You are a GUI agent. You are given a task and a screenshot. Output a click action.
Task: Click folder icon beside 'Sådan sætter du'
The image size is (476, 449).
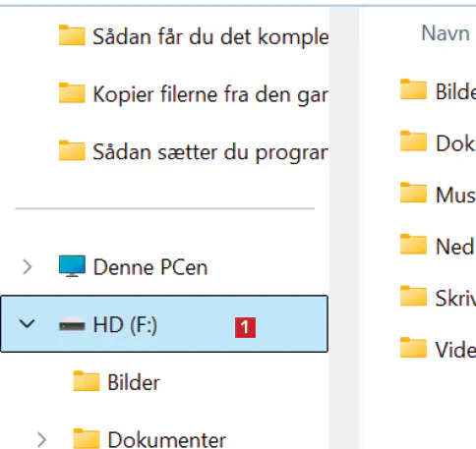tap(72, 150)
